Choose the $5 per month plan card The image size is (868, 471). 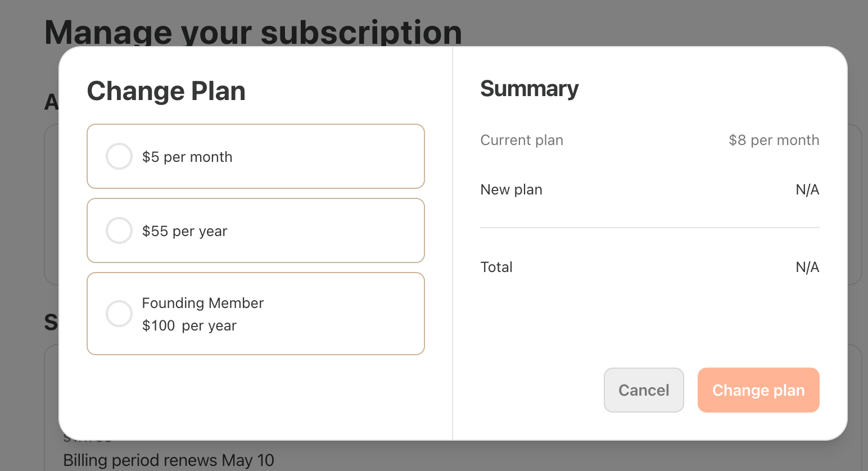pyautogui.click(x=256, y=156)
